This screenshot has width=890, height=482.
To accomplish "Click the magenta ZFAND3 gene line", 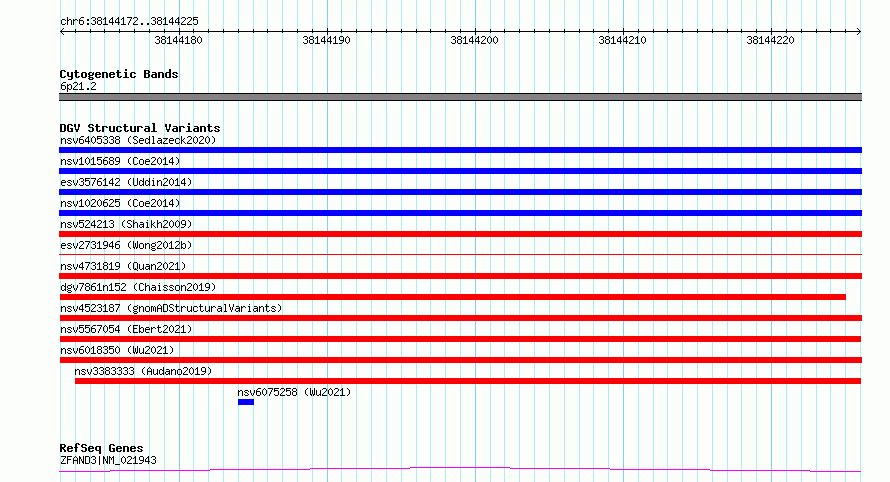I will point(460,469).
